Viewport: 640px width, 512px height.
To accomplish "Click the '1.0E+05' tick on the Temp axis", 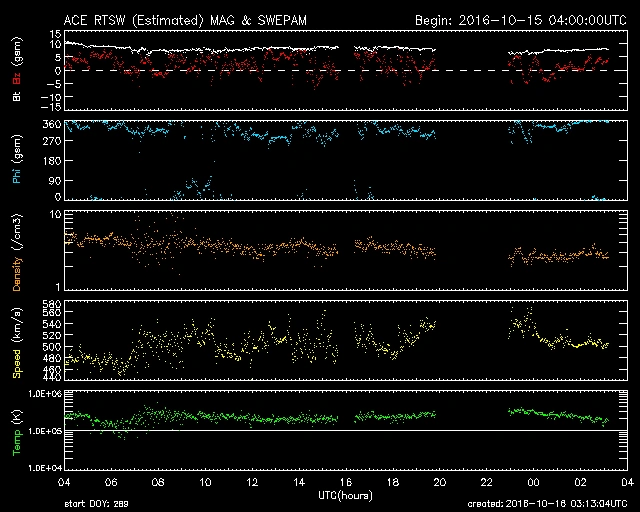I will 45,431.
